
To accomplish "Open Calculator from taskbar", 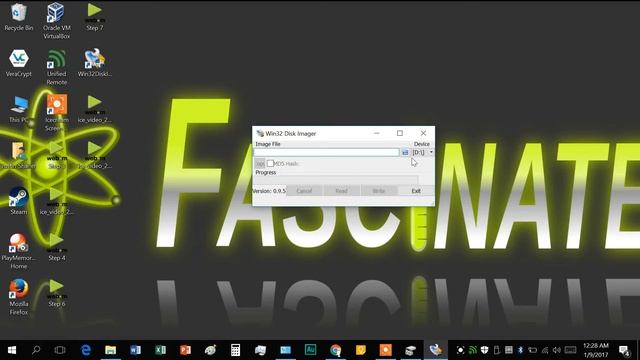I will (x=236, y=350).
